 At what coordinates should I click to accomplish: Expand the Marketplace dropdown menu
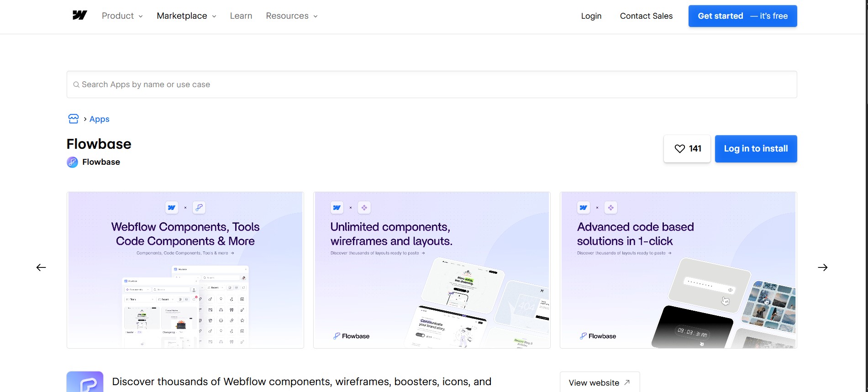pos(186,16)
